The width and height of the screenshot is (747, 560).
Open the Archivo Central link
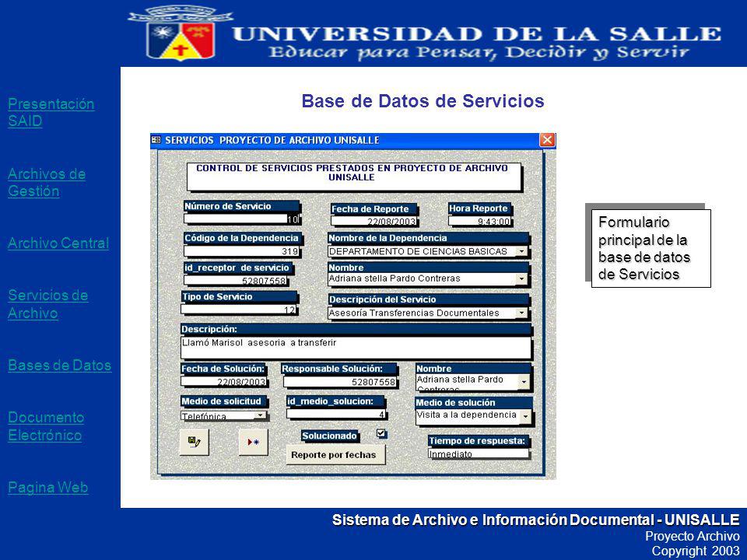click(58, 243)
